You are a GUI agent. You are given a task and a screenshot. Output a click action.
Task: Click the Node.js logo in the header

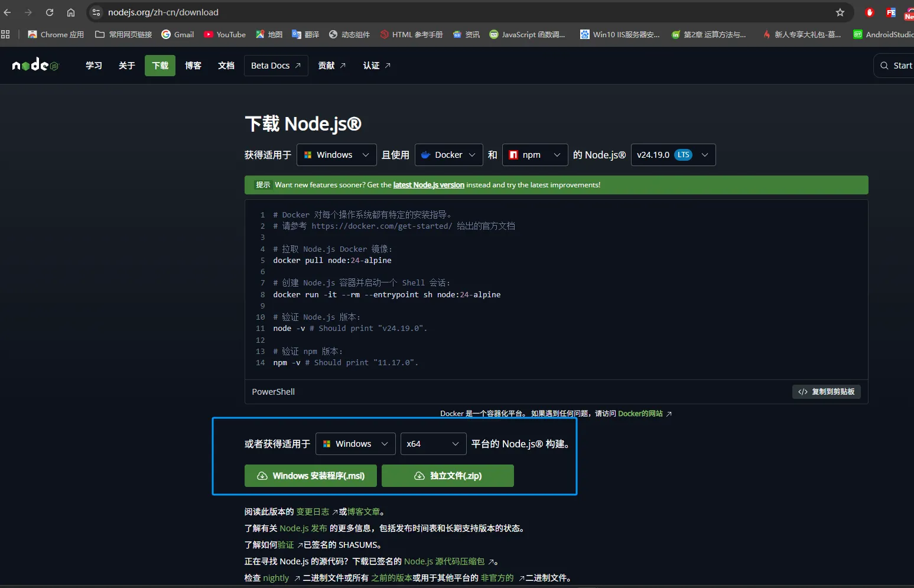(x=35, y=65)
